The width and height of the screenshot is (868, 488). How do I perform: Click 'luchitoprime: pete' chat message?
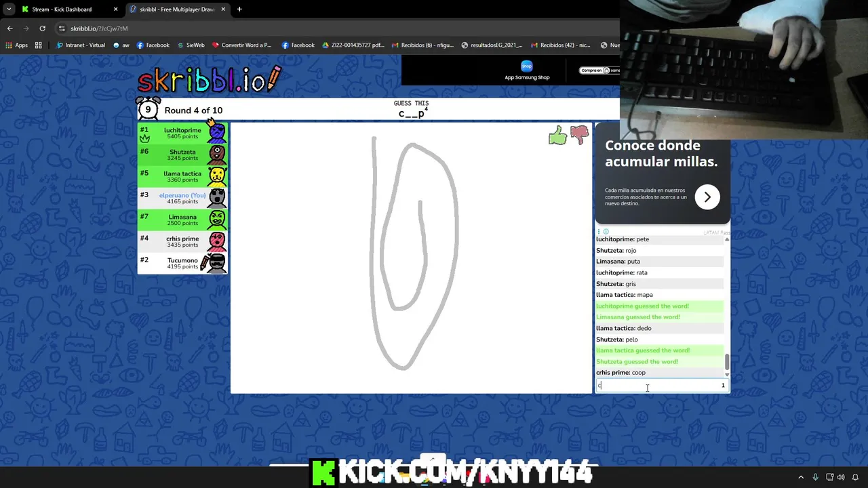coord(623,239)
